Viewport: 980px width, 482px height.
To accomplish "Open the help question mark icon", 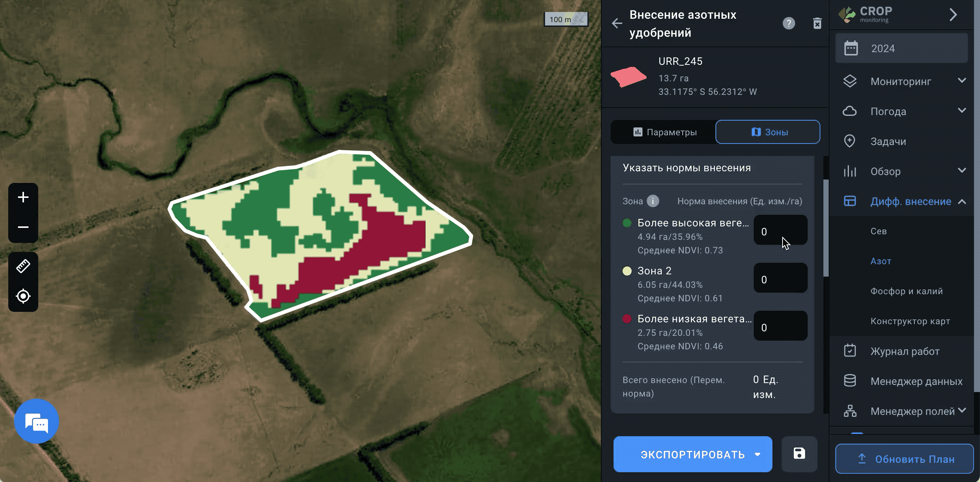I will (789, 23).
